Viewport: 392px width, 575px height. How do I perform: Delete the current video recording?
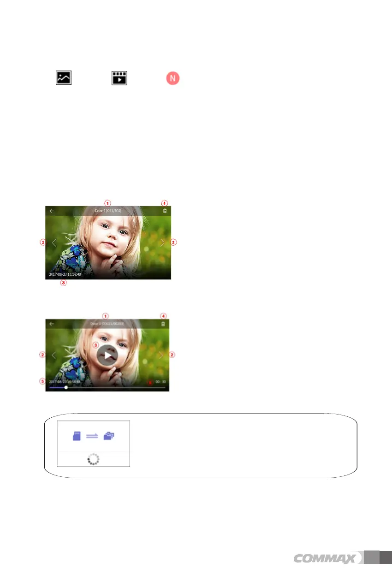pyautogui.click(x=163, y=324)
